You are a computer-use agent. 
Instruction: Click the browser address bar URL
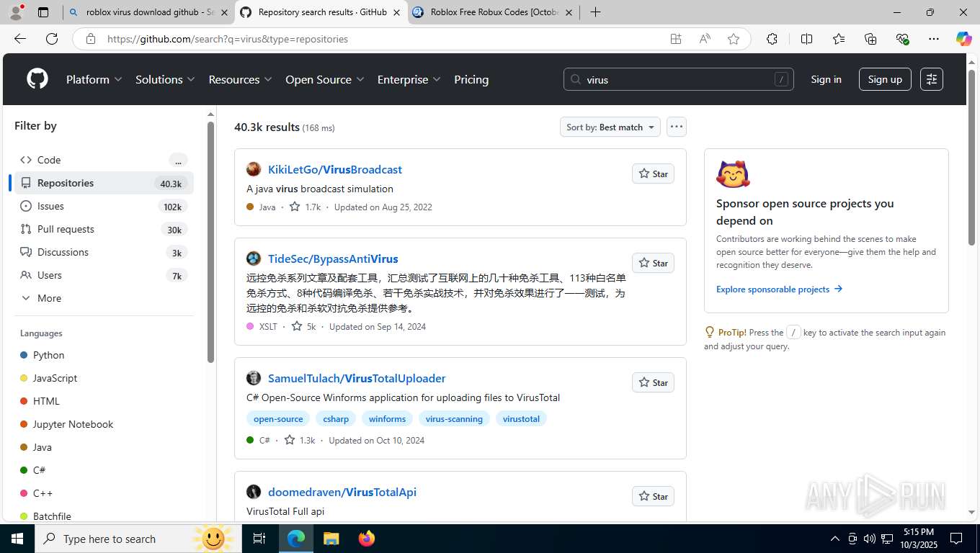pos(228,39)
